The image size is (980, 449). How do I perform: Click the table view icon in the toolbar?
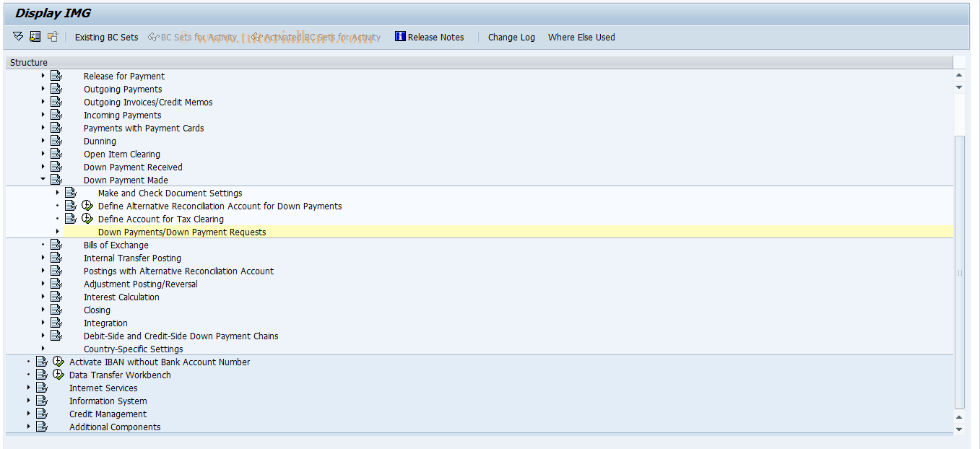click(35, 37)
